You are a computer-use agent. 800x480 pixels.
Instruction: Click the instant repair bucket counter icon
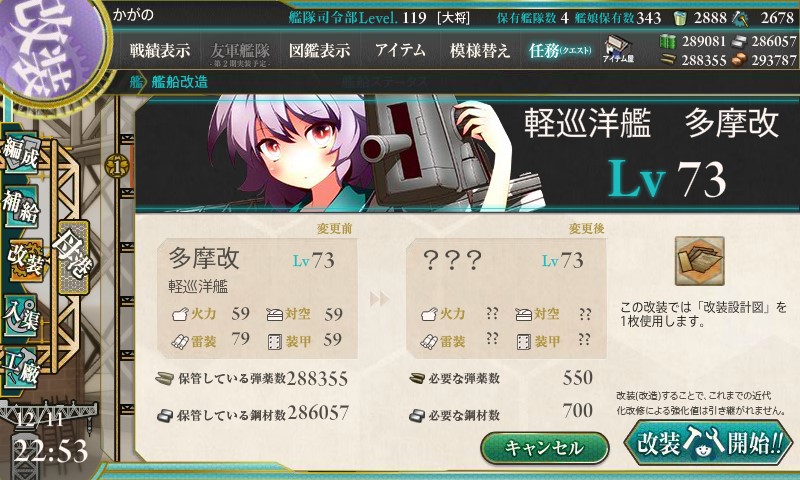point(680,18)
